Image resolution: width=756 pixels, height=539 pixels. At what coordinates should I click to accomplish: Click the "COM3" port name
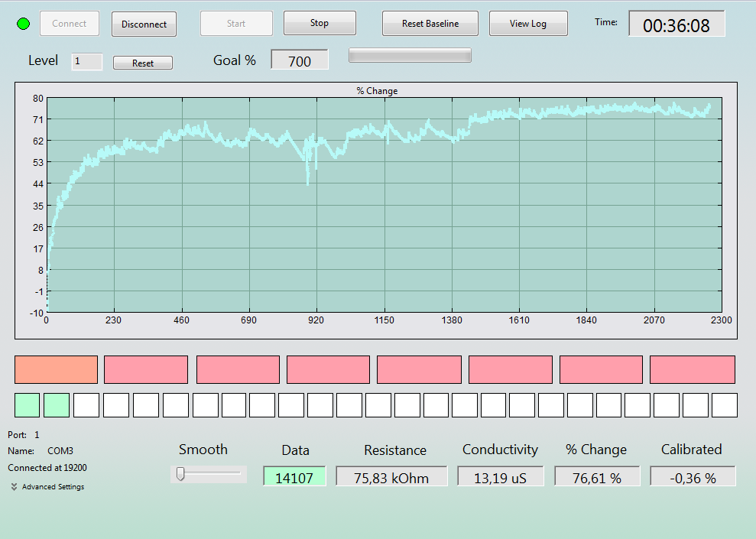pyautogui.click(x=60, y=451)
